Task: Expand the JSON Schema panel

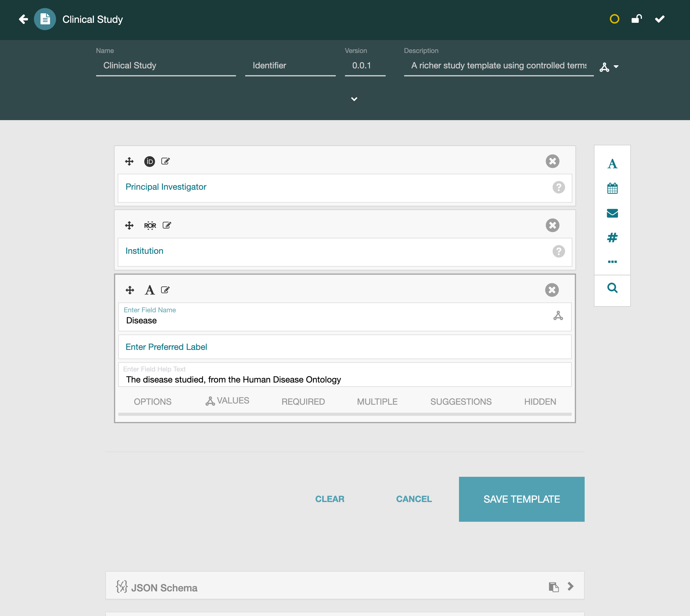Action: pyautogui.click(x=570, y=586)
